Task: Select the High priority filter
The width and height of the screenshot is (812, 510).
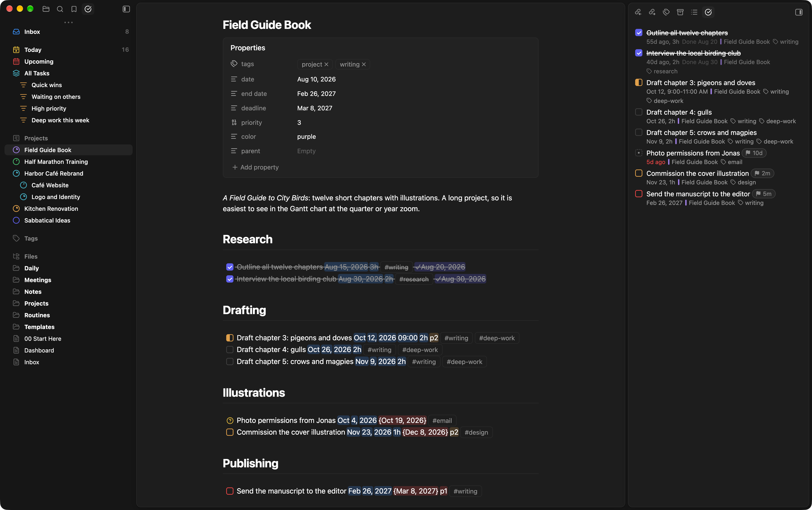Action: [68, 109]
